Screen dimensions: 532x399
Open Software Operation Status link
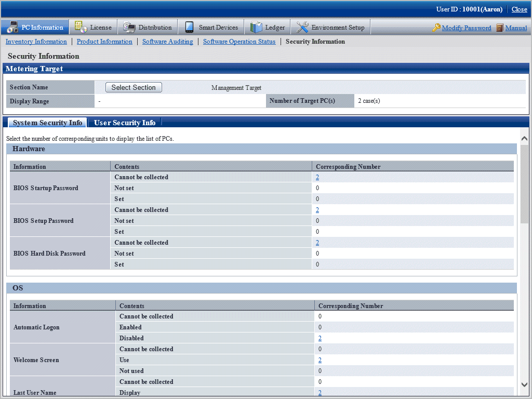click(x=239, y=42)
